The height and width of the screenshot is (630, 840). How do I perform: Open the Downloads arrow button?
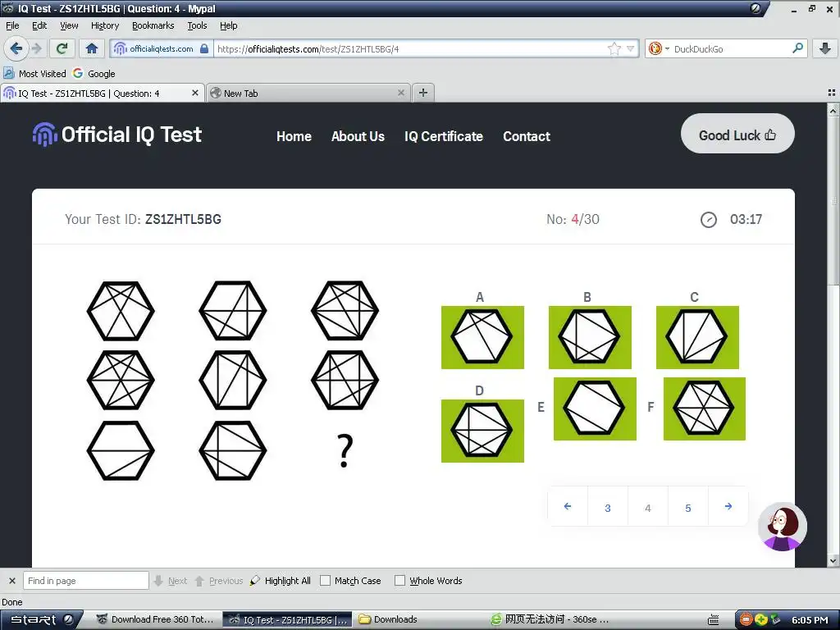[x=825, y=48]
